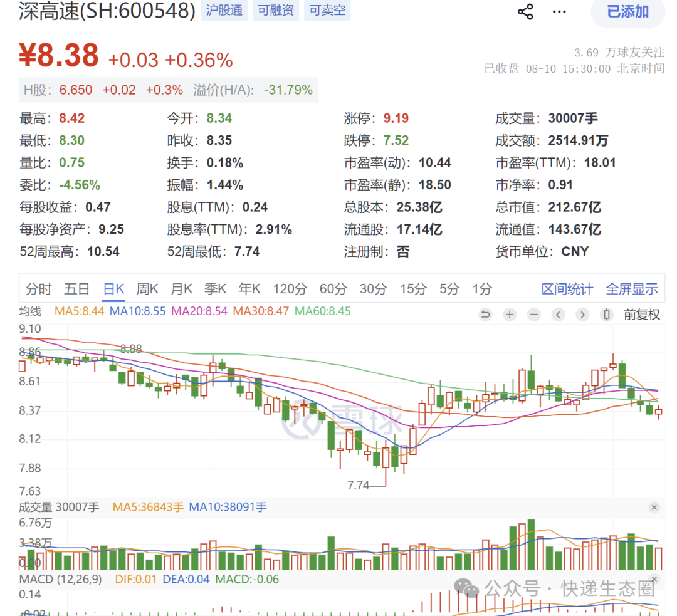Click the DIF:0.01 indicator value
This screenshot has height=616, width=677.
point(135,579)
